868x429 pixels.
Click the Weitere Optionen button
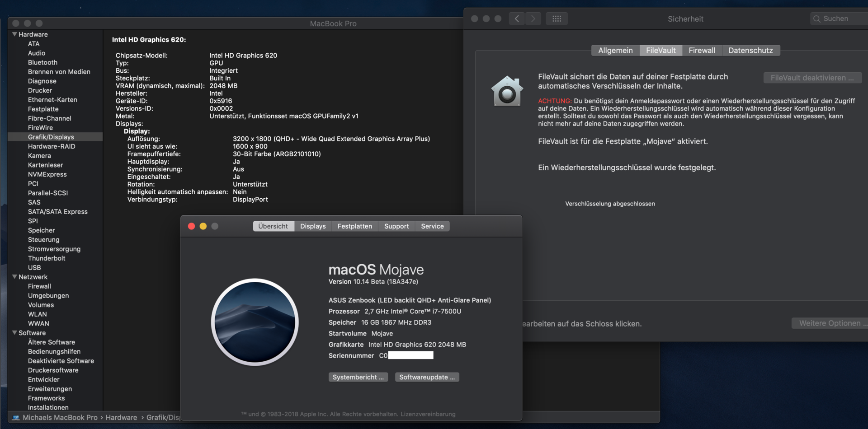pyautogui.click(x=830, y=323)
